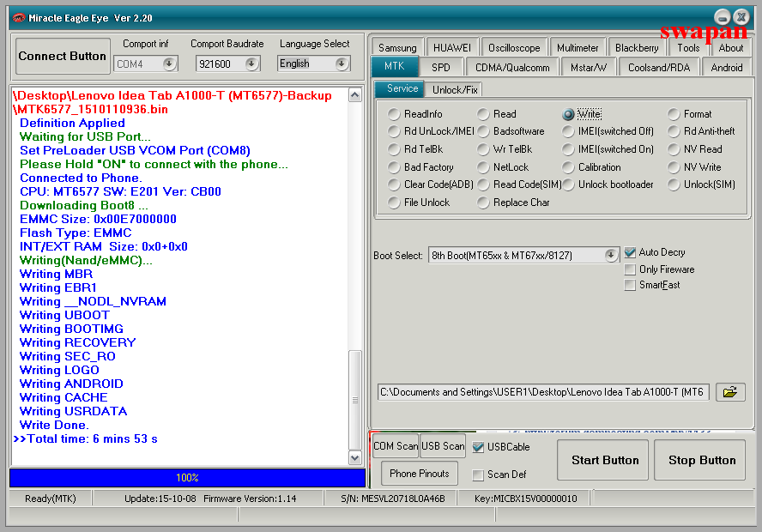Switch to the Android tab
The image size is (762, 532).
[727, 68]
